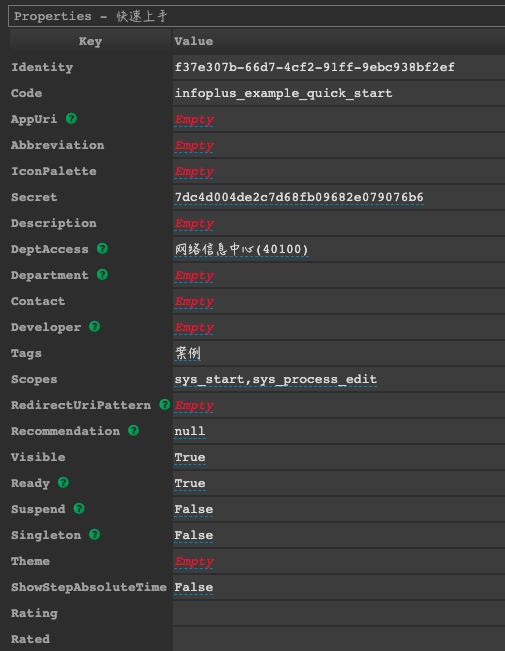Edit the Tags value 案例

(188, 353)
